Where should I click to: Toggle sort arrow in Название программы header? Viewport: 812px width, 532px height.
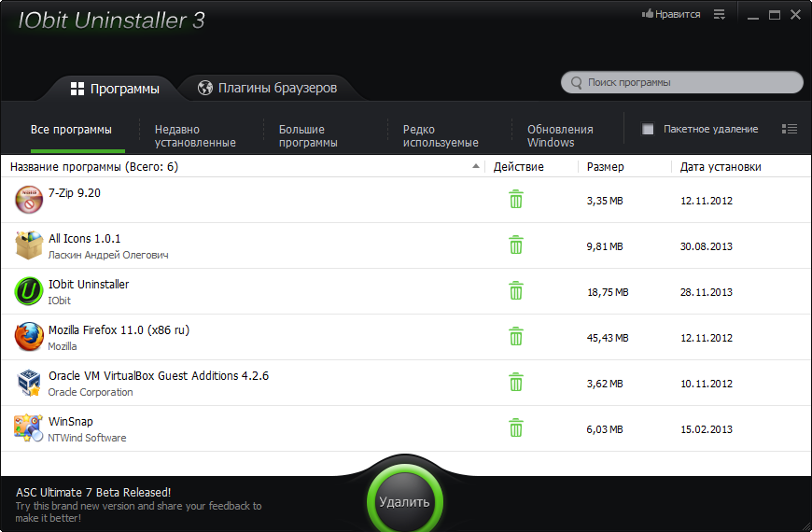pos(475,166)
